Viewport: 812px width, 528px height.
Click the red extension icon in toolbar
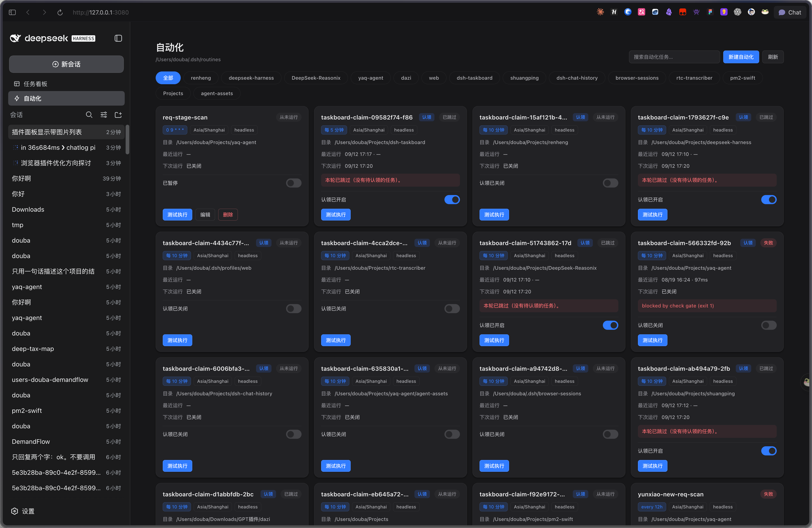682,12
